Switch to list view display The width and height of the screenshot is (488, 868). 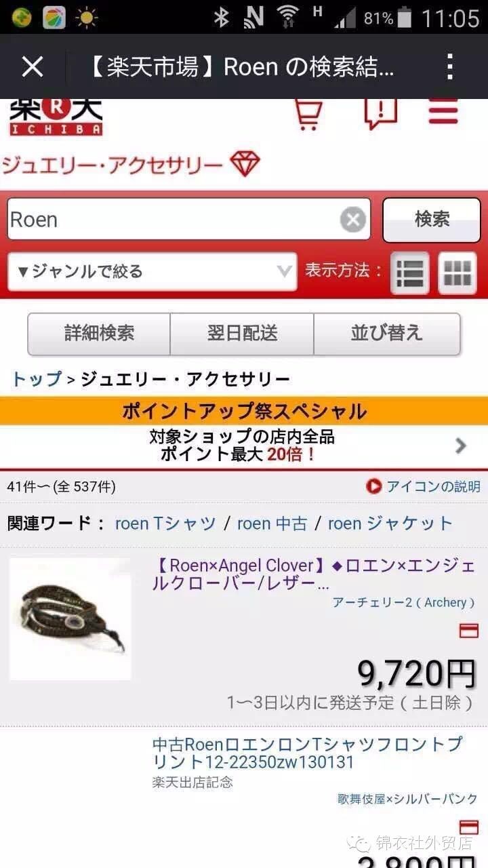[410, 273]
